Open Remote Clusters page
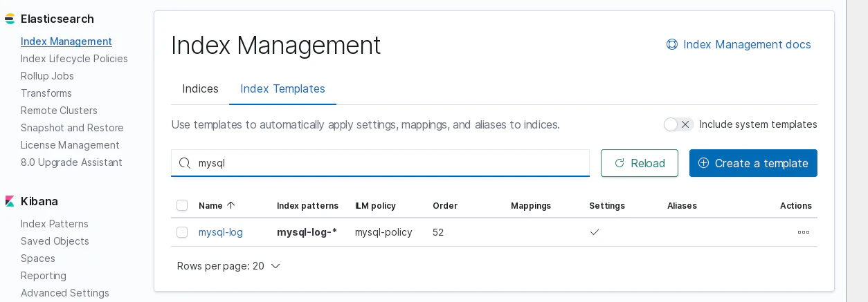This screenshot has height=302, width=868. tap(59, 111)
